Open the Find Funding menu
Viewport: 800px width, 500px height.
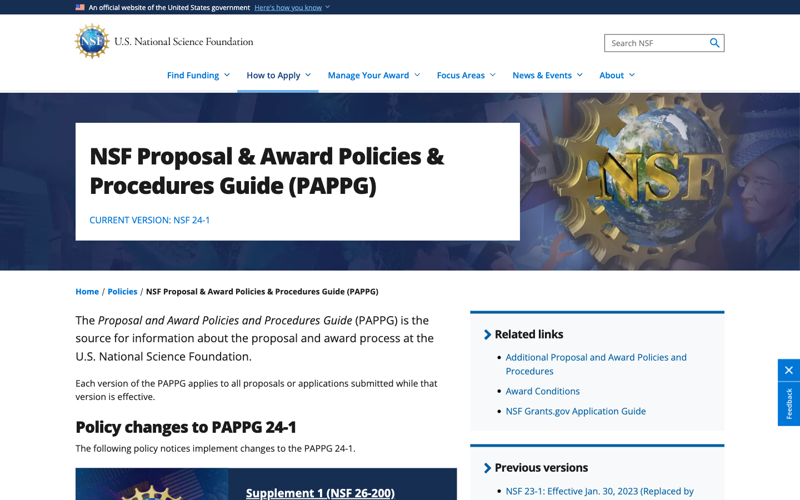tap(198, 75)
